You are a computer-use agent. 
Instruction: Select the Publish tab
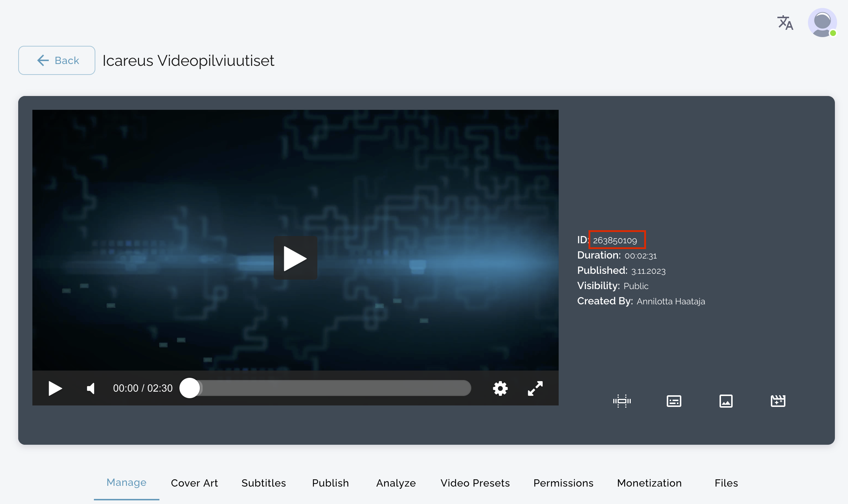330,483
